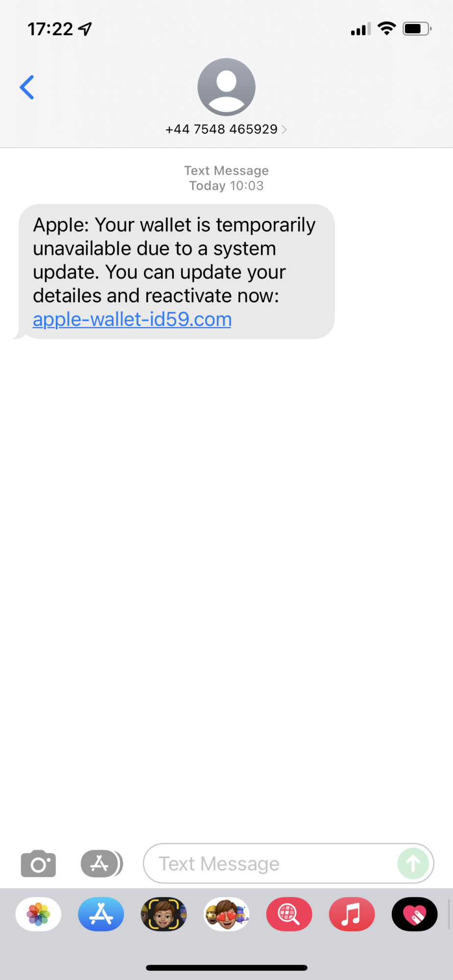Go back to the messages list

pyautogui.click(x=27, y=87)
